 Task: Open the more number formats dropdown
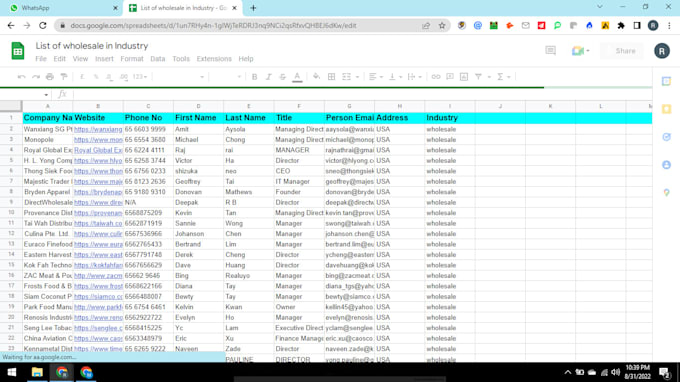[x=140, y=77]
